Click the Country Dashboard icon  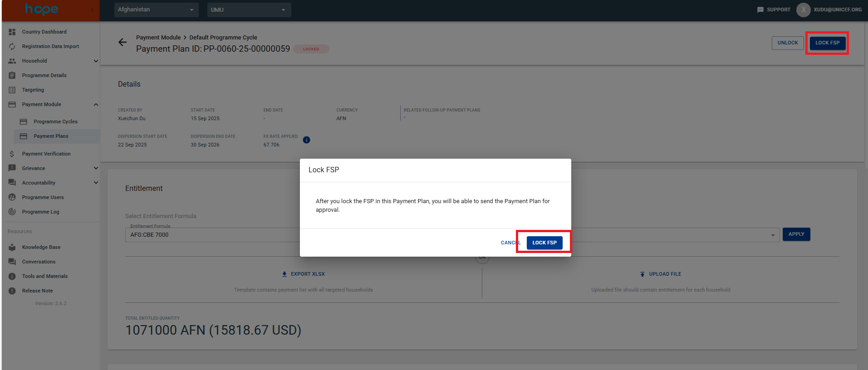[x=12, y=32]
